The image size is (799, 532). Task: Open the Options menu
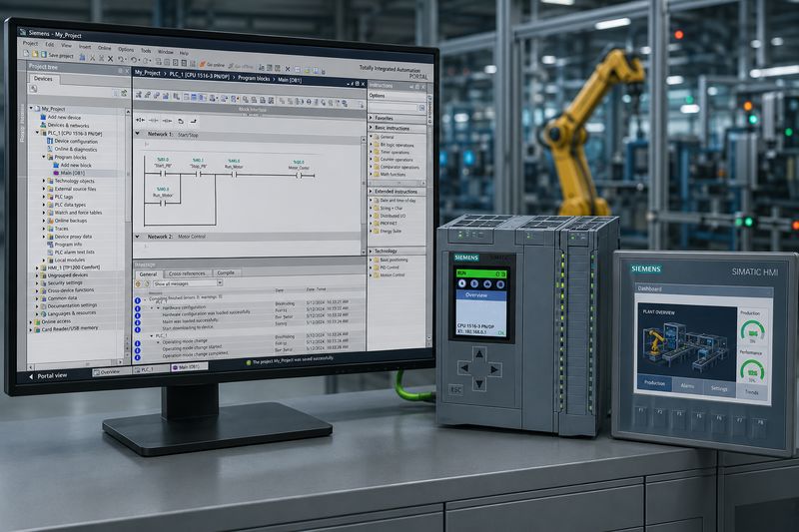click(126, 49)
